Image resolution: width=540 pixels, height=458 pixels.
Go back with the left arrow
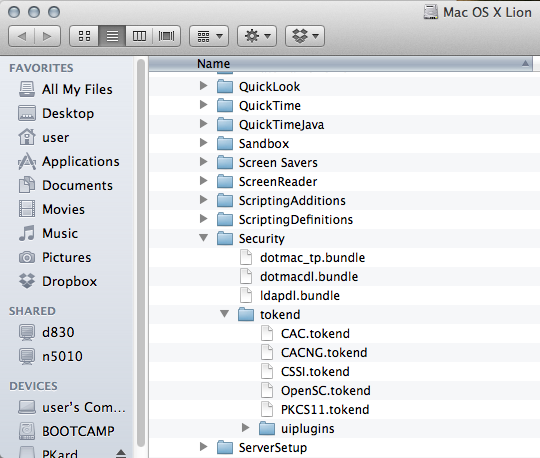[x=21, y=36]
